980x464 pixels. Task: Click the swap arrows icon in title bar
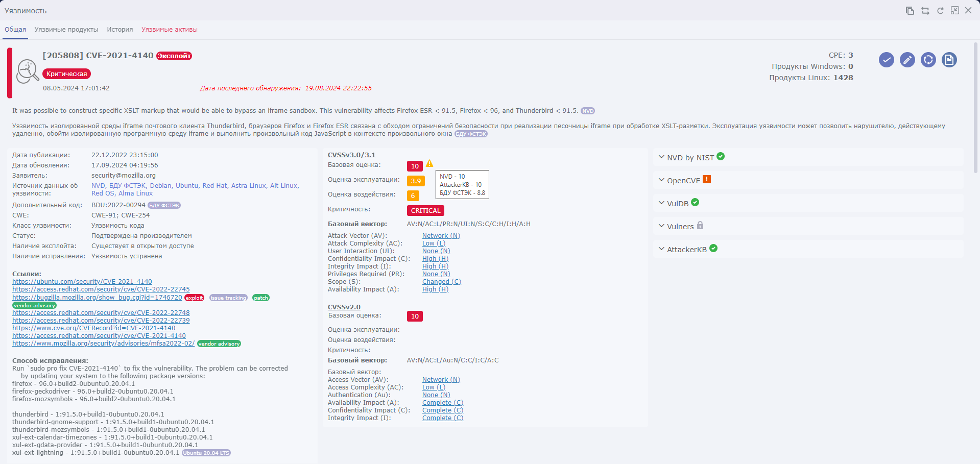pyautogui.click(x=925, y=11)
